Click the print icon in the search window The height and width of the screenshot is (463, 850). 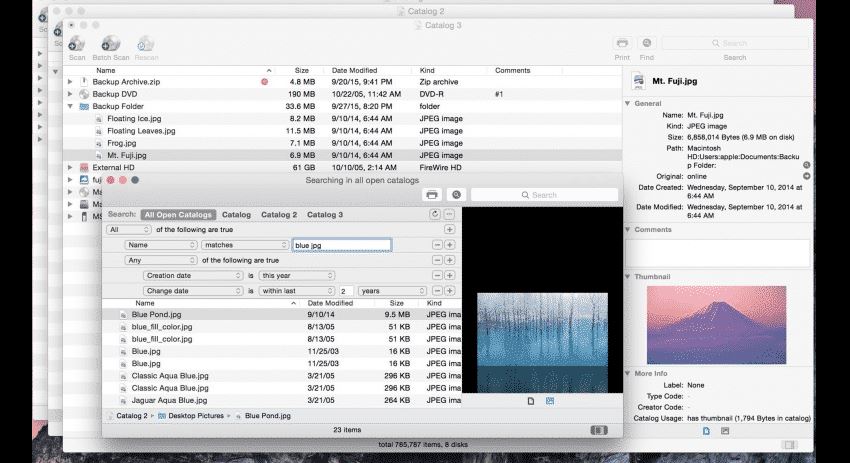pos(432,195)
